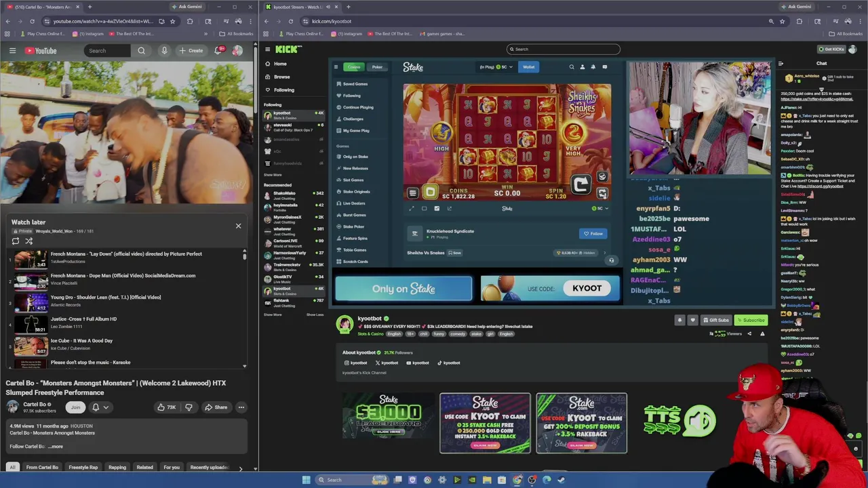Click Subscribe on kyootbot channel

(x=750, y=321)
